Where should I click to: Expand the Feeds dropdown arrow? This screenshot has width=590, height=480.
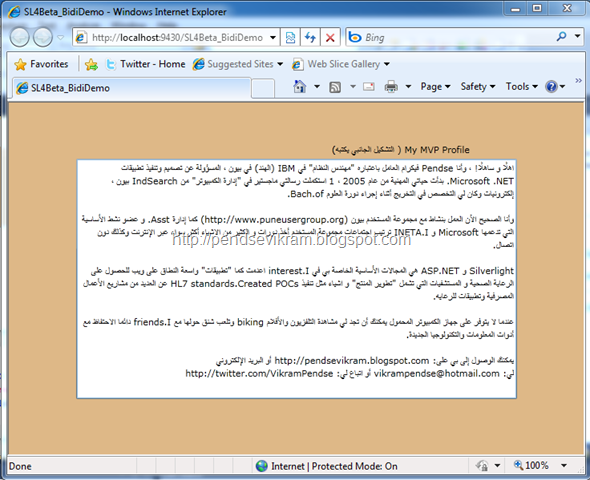coord(353,87)
